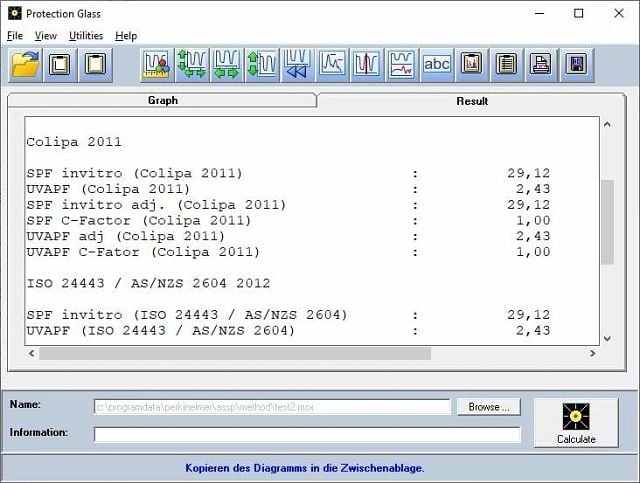Image resolution: width=640 pixels, height=483 pixels.
Task: Click value 1,00 in SPF C-Factor row
Action: (x=533, y=220)
